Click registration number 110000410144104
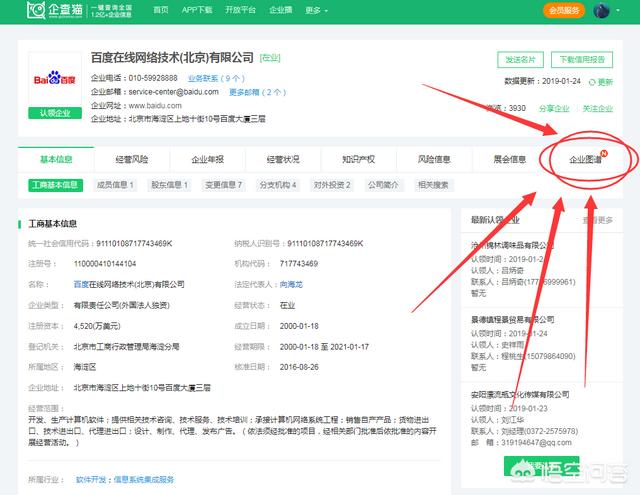Image resolution: width=640 pixels, height=495 pixels. 105,264
